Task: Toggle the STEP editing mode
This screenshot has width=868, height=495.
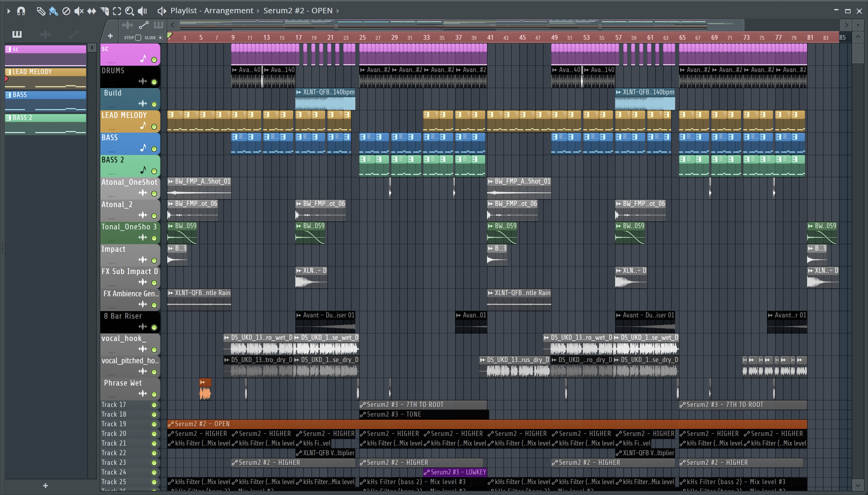Action: (x=138, y=38)
